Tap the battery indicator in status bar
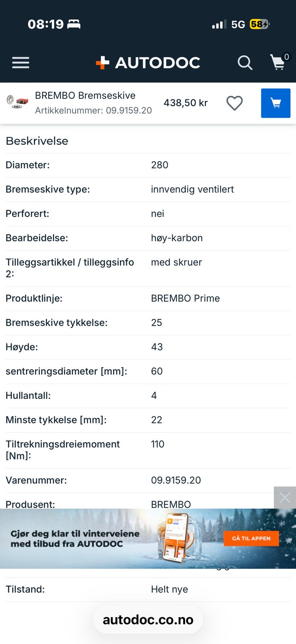The image size is (296, 644). 259,25
